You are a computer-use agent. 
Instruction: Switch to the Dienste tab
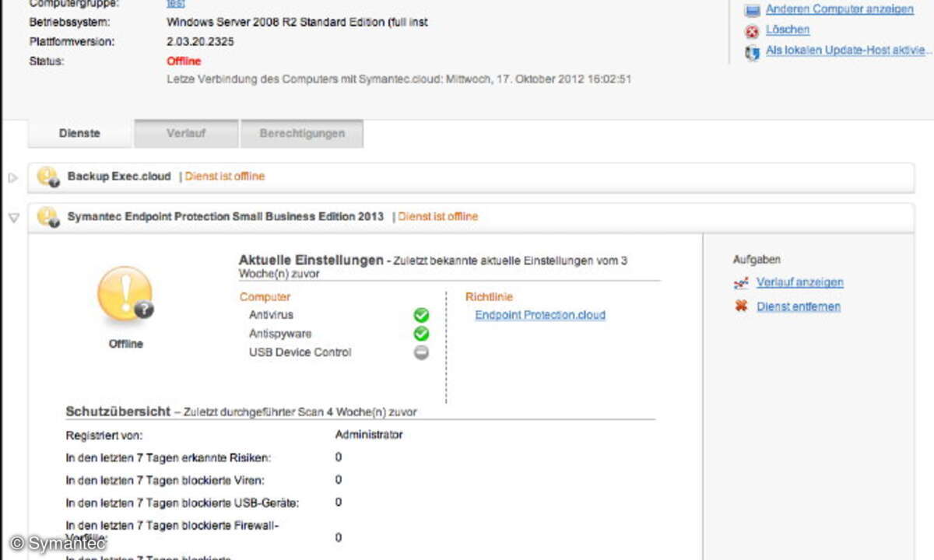point(79,133)
